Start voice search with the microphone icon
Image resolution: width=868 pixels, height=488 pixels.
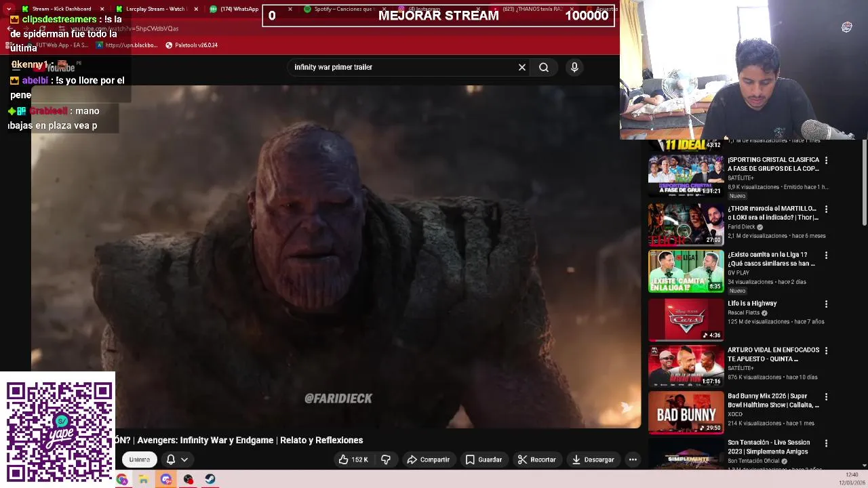(574, 67)
